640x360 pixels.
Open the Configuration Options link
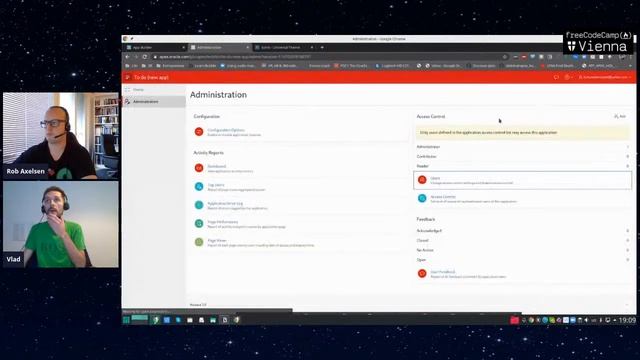click(x=226, y=130)
